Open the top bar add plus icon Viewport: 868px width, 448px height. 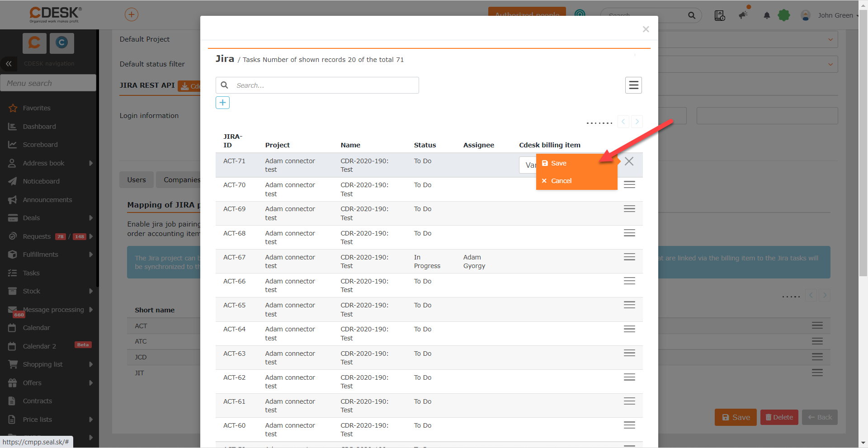pos(132,14)
